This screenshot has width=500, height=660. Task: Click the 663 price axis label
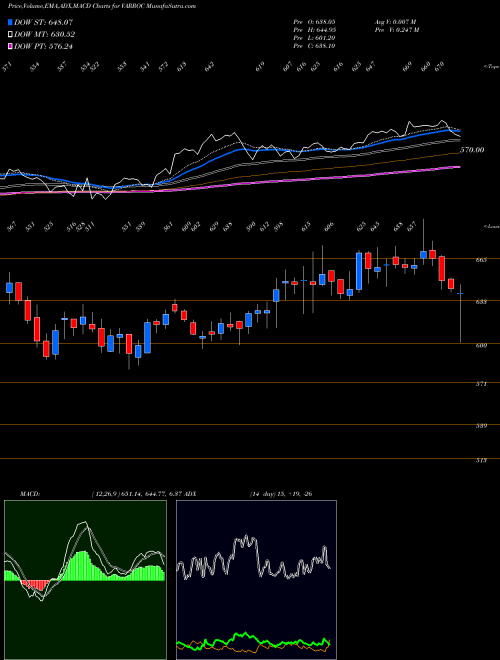(481, 260)
